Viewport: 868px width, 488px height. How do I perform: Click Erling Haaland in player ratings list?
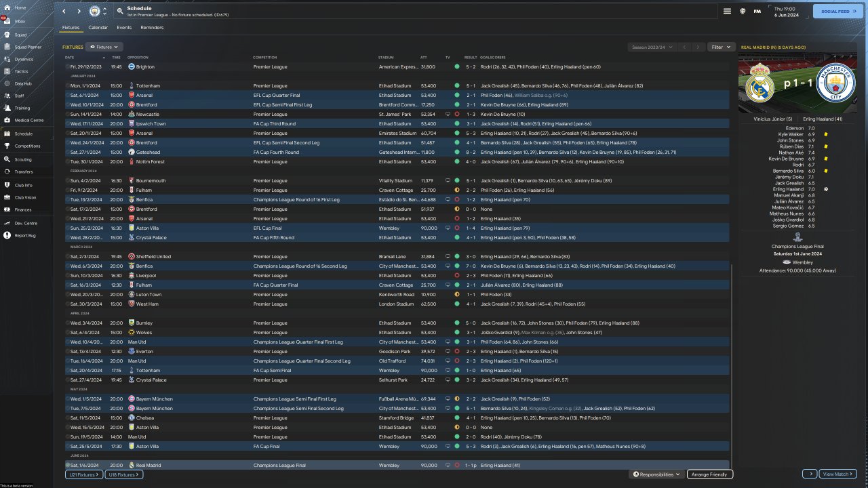788,189
